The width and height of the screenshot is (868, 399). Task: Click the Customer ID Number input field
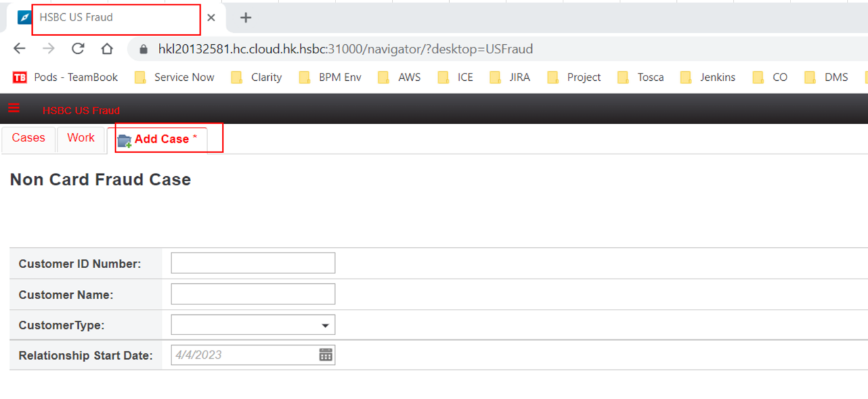(x=253, y=263)
